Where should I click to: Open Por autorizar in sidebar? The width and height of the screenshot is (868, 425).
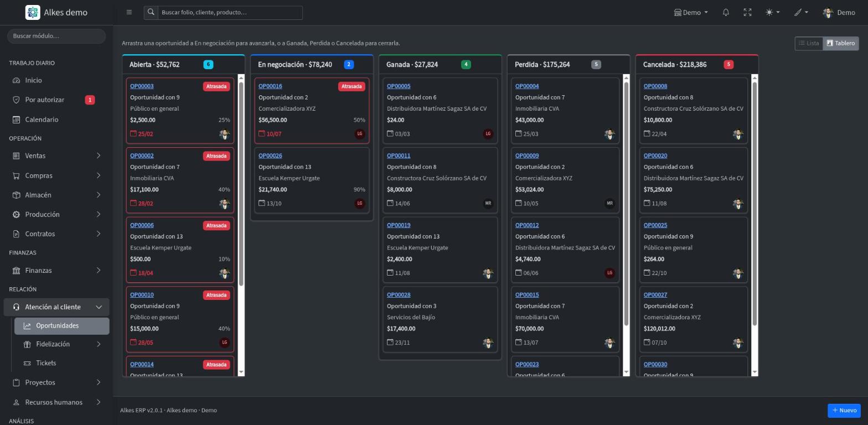56,100
